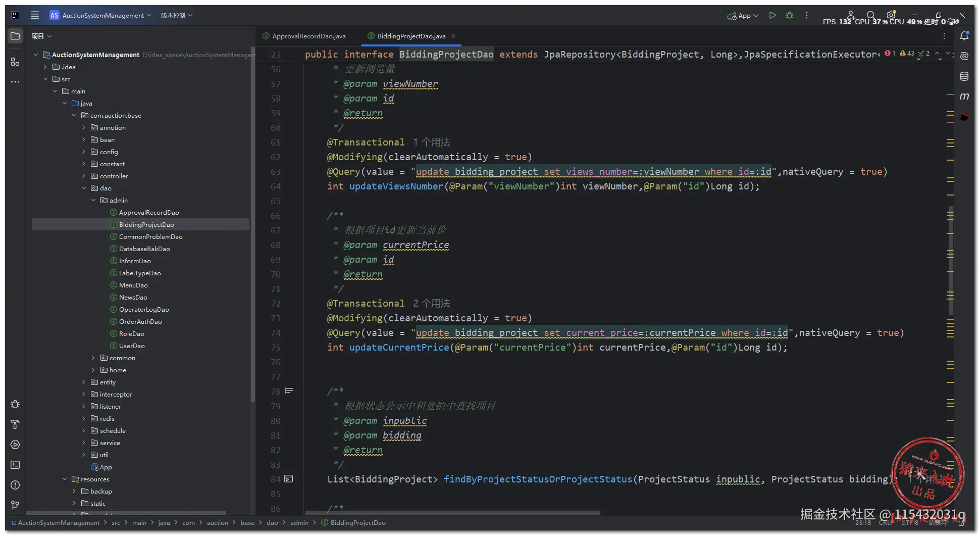
Task: Click the updateViewsNumber method name
Action: (x=396, y=186)
